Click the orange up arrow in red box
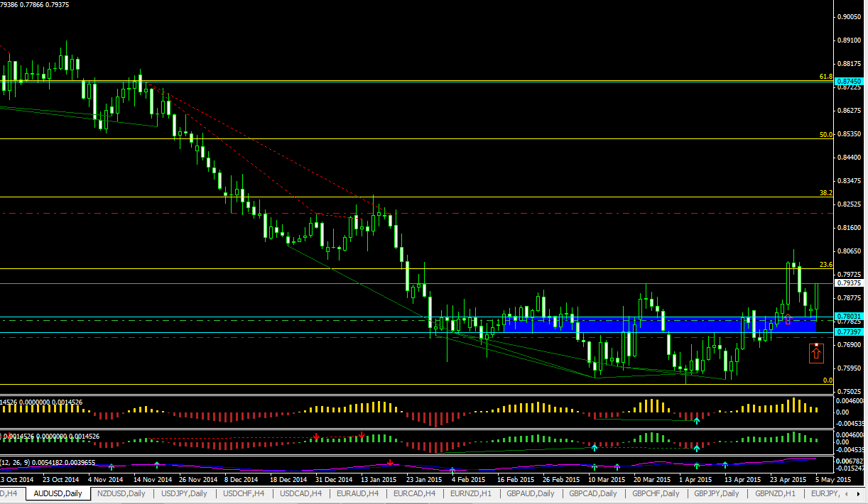 (817, 352)
